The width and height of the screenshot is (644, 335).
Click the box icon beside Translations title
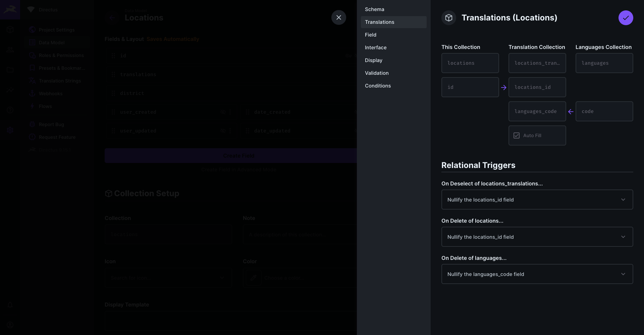pos(449,18)
